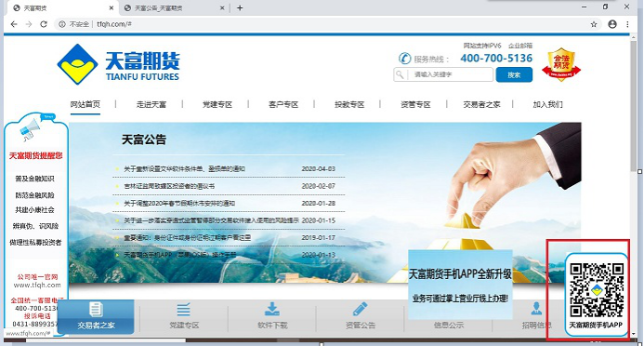Click the phone icon beside 服务热线
Image resolution: width=644 pixels, height=346 pixels.
pos(404,59)
